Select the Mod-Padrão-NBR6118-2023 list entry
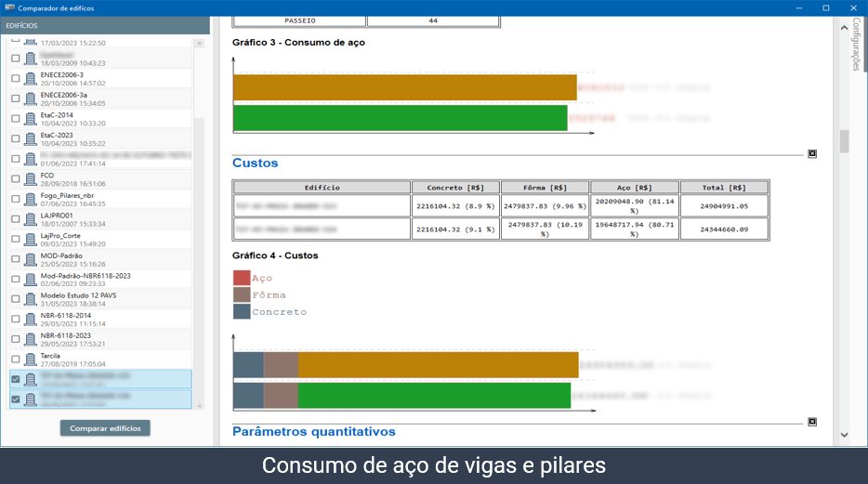The width and height of the screenshot is (868, 484). point(85,280)
